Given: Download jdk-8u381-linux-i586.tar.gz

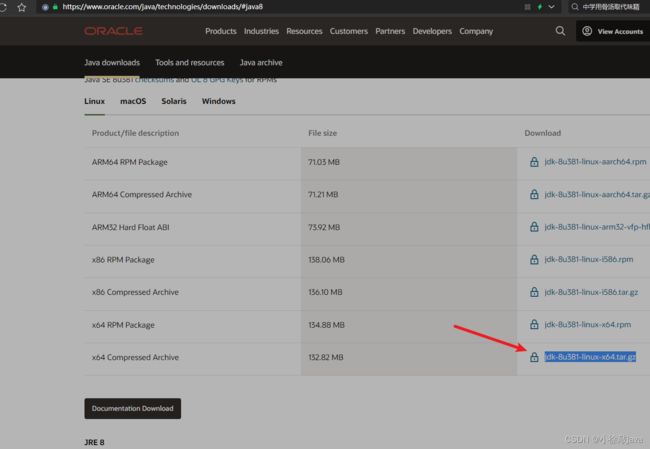Looking at the screenshot, I should tap(591, 292).
